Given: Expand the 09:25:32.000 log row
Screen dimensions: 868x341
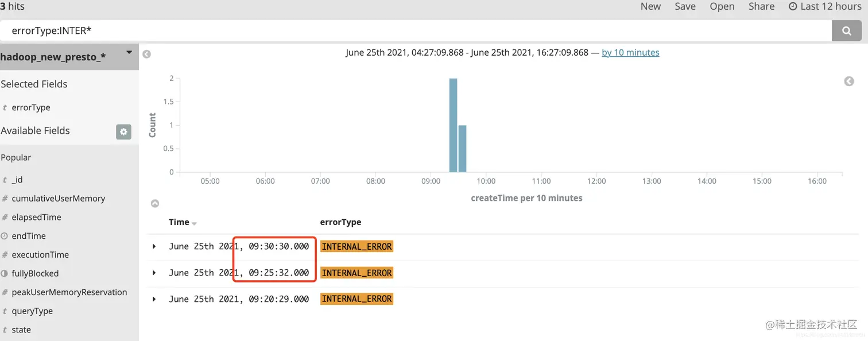Looking at the screenshot, I should coord(154,273).
